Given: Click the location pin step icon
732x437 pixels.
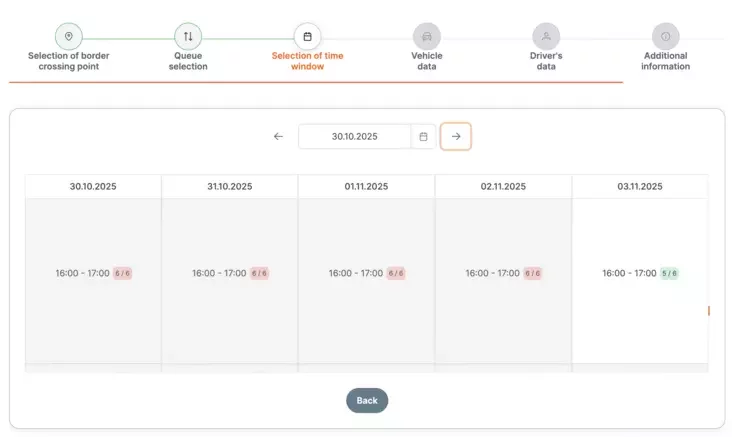Looking at the screenshot, I should [x=68, y=37].
